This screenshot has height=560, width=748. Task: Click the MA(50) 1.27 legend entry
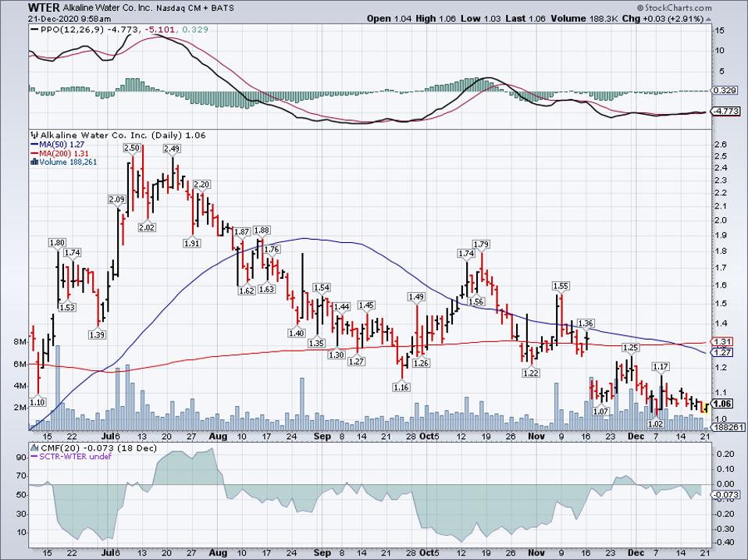coord(57,144)
